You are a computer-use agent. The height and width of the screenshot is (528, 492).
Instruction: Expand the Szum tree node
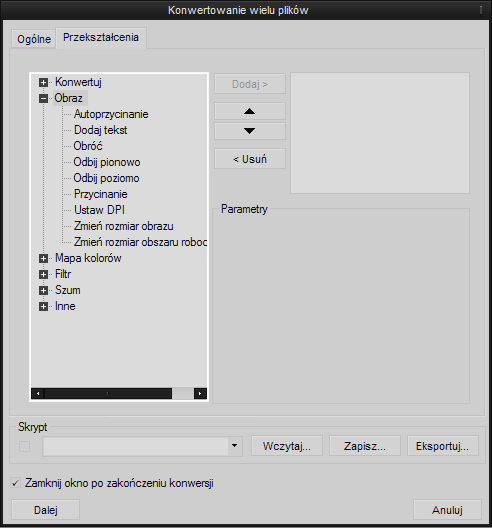[x=43, y=290]
